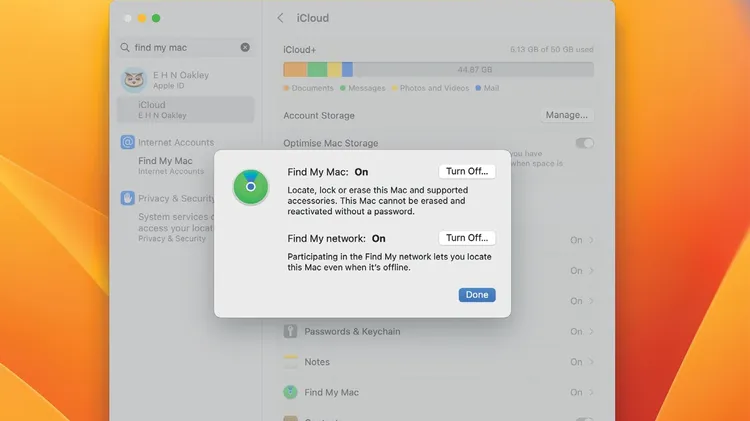Click the Internet Accounts sidebar label
Screen dimensions: 750x421
point(176,142)
